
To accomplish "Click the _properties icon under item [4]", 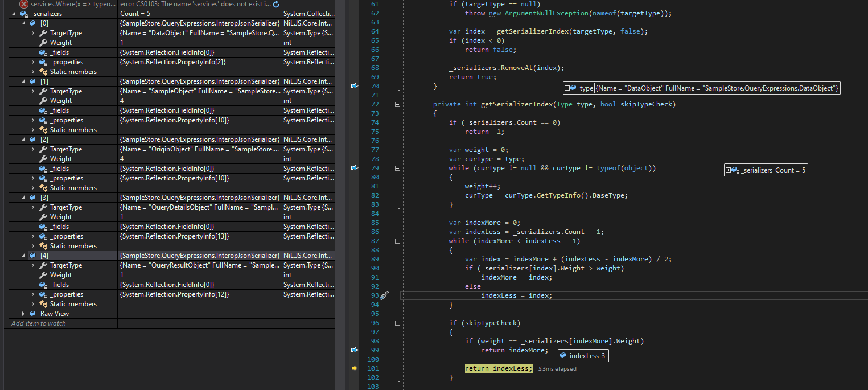I will pos(43,294).
